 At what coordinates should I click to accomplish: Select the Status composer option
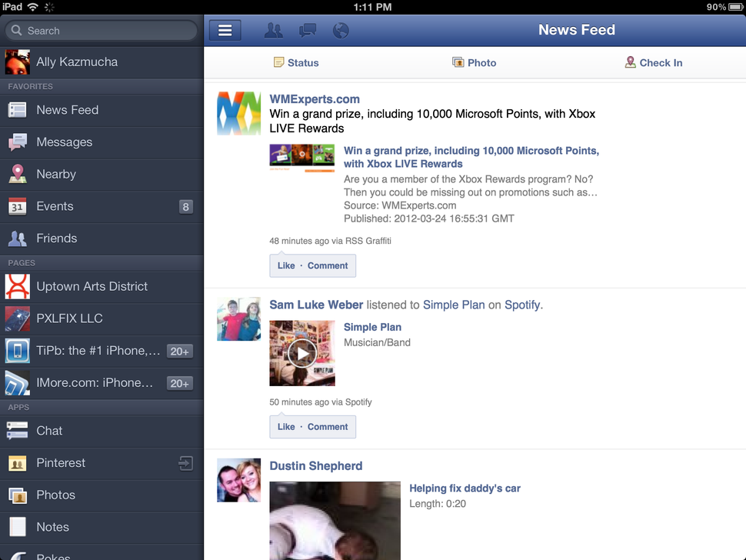296,62
